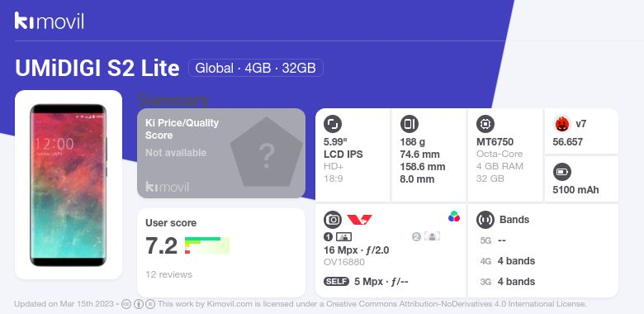Click the colorful RGB circles icon

click(x=454, y=216)
